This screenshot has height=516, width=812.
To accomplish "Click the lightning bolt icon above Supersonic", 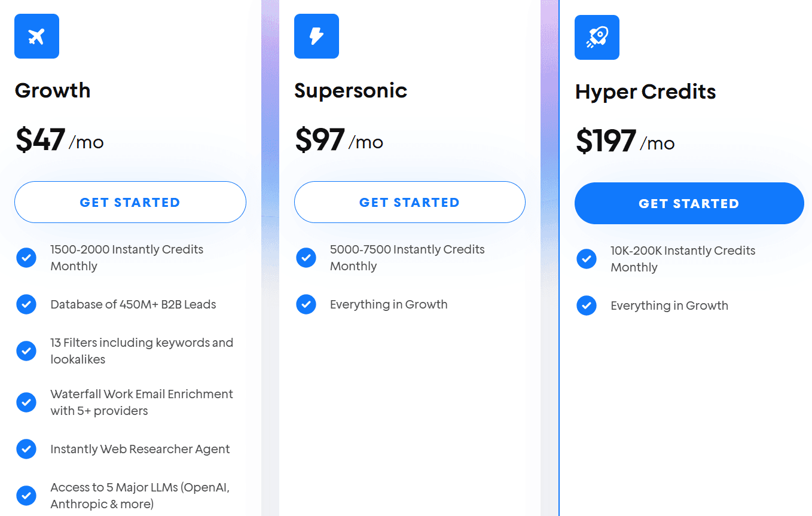I will [x=316, y=36].
